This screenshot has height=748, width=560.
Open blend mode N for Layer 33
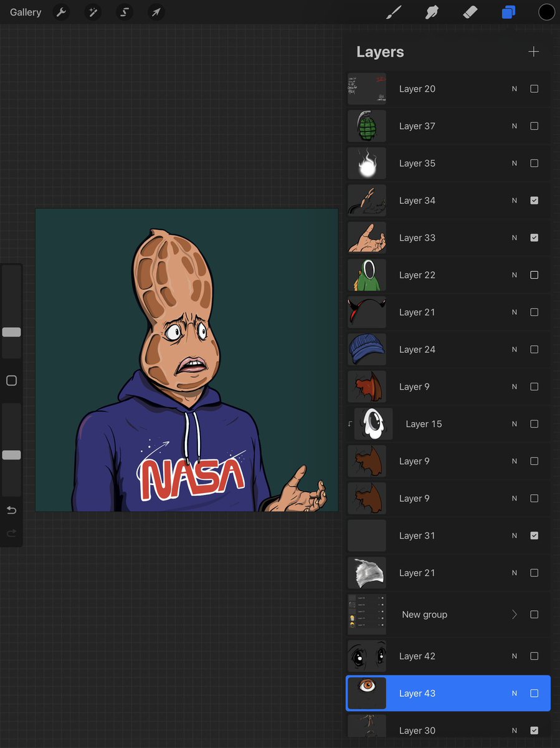[515, 238]
